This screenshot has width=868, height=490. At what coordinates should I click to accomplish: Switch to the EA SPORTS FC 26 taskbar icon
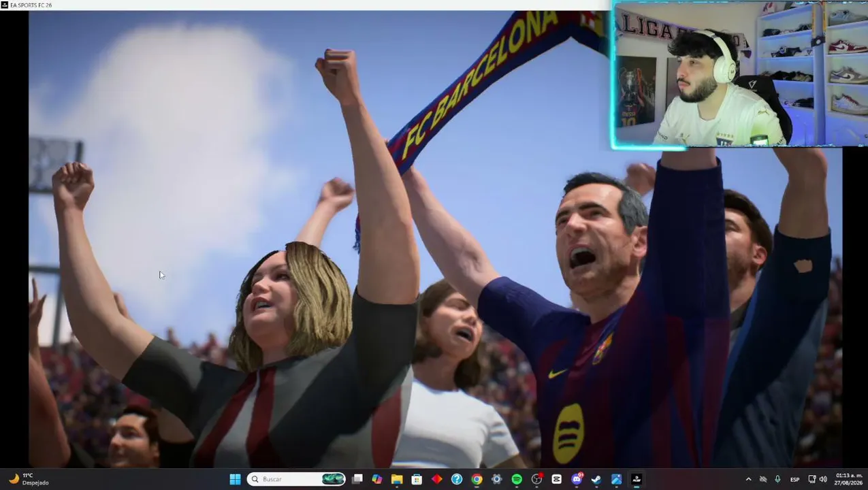(x=637, y=479)
